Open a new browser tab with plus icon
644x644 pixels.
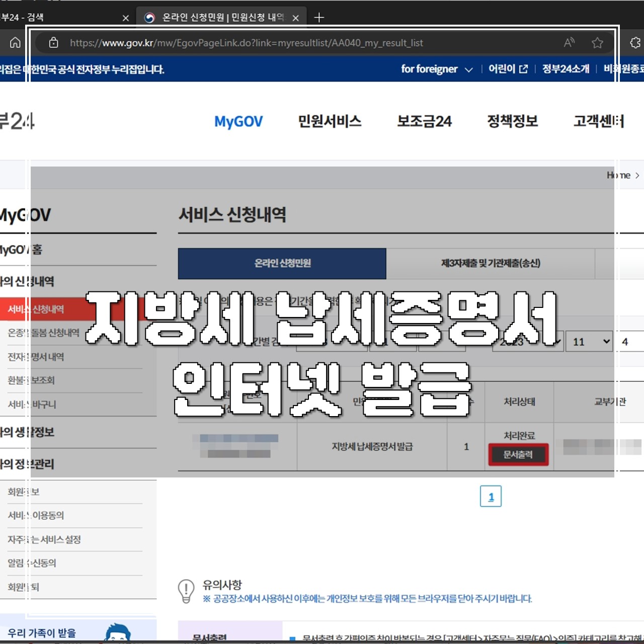[319, 18]
